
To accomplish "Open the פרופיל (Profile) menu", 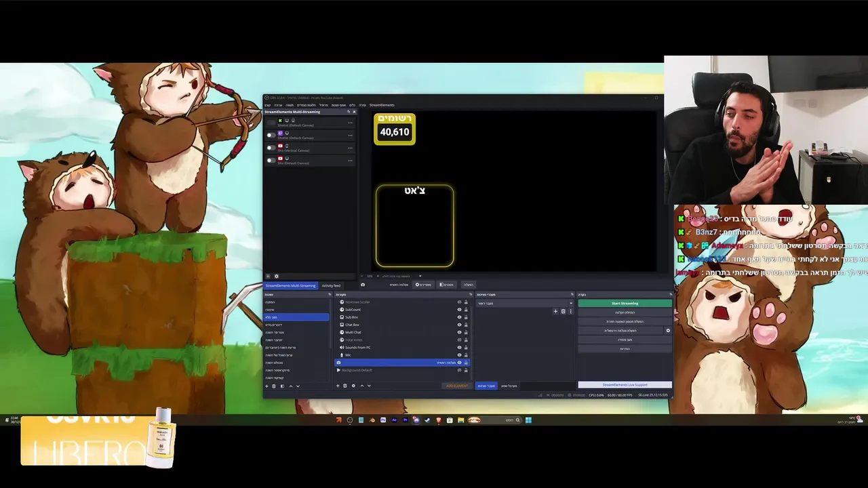I will [323, 105].
